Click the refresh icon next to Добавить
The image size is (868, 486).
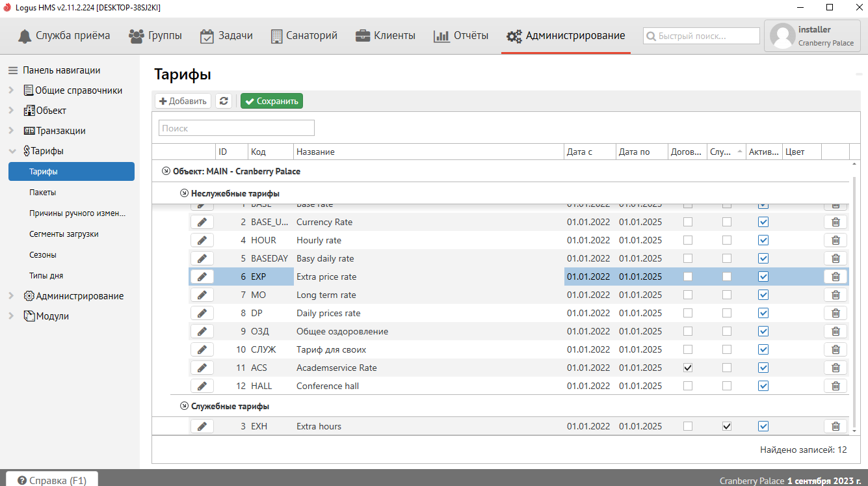click(224, 101)
